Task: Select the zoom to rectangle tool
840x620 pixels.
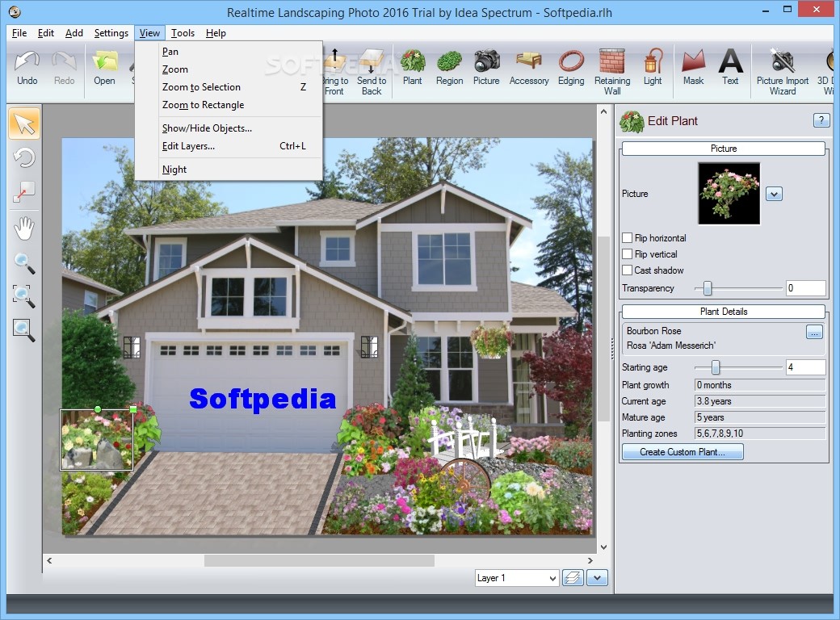Action: pos(24,330)
